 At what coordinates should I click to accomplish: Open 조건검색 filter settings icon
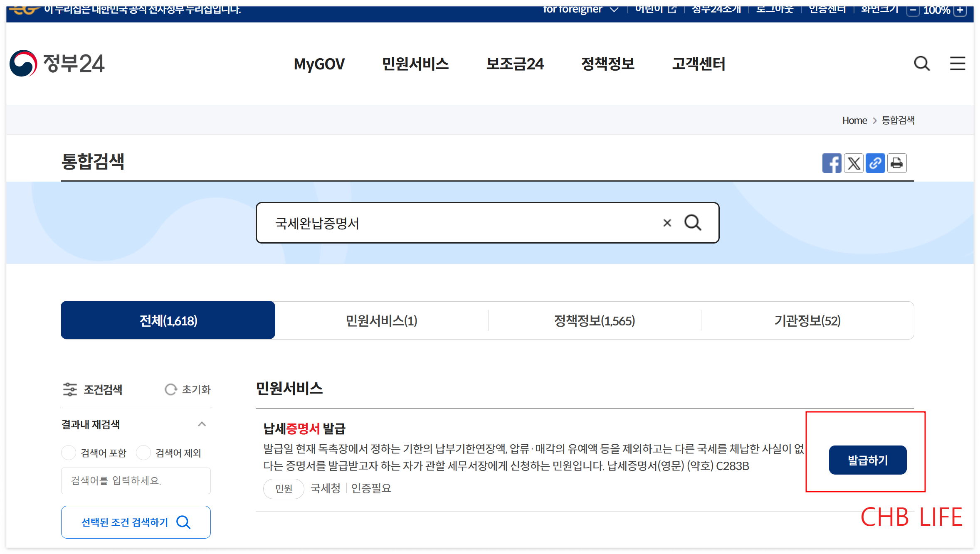click(x=70, y=389)
